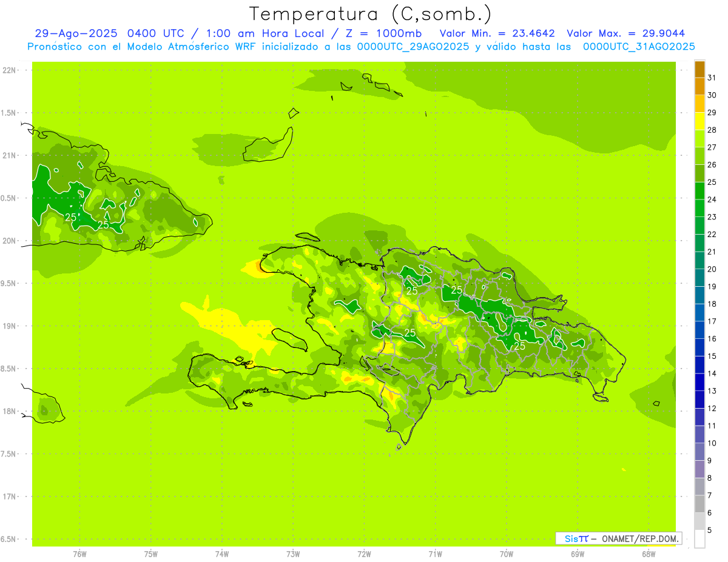
Task: Click the green swatch between 23 and 24
Action: [x=699, y=208]
